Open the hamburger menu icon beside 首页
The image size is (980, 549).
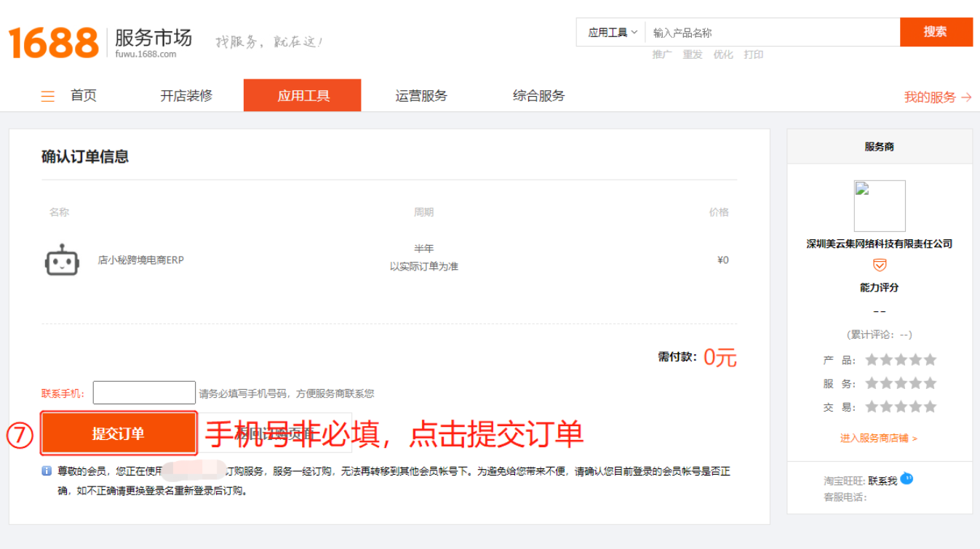pos(48,96)
